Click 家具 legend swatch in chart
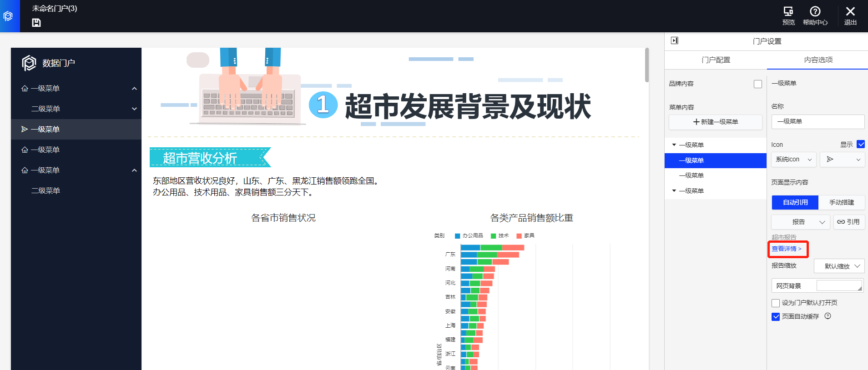Image resolution: width=868 pixels, height=370 pixels. pyautogui.click(x=519, y=236)
